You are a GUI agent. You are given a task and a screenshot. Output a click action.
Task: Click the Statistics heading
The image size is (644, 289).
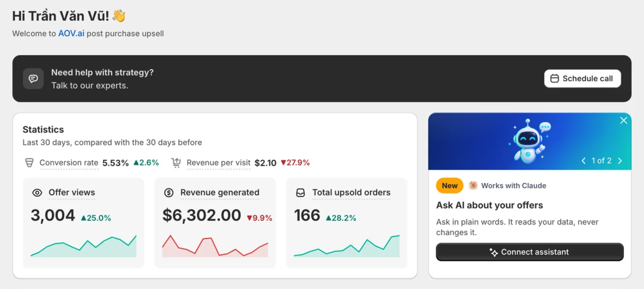point(43,130)
